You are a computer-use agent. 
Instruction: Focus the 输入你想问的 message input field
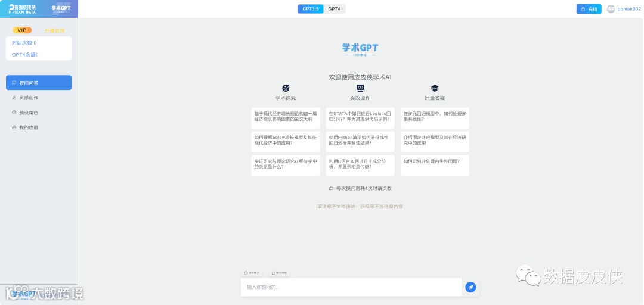click(352, 287)
